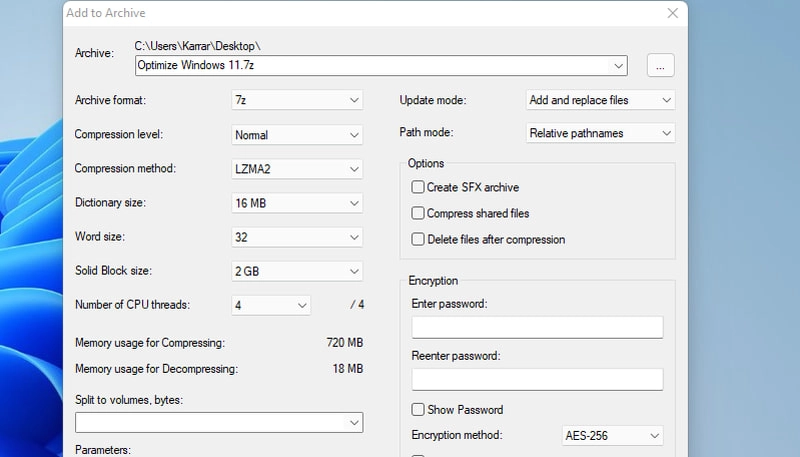Enable the Create SFX archive checkbox
Viewport: 800px width, 457px height.
click(x=418, y=187)
